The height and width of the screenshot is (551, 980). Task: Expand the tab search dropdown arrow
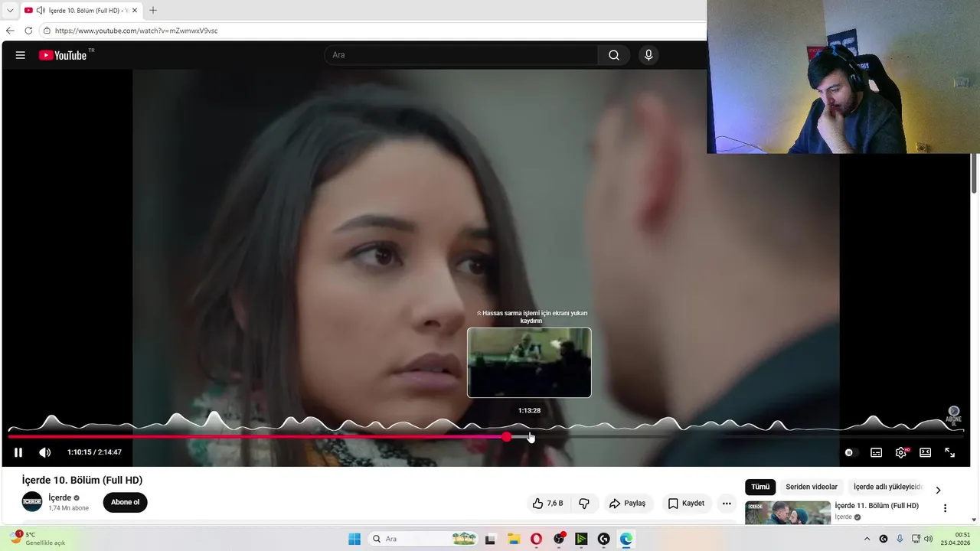[10, 10]
